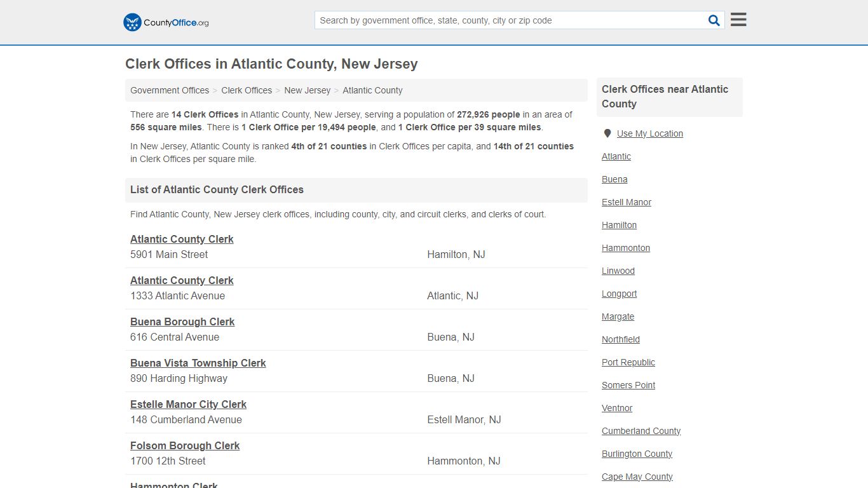Select Longport in nearby list
This screenshot has height=488, width=868.
pyautogui.click(x=619, y=294)
